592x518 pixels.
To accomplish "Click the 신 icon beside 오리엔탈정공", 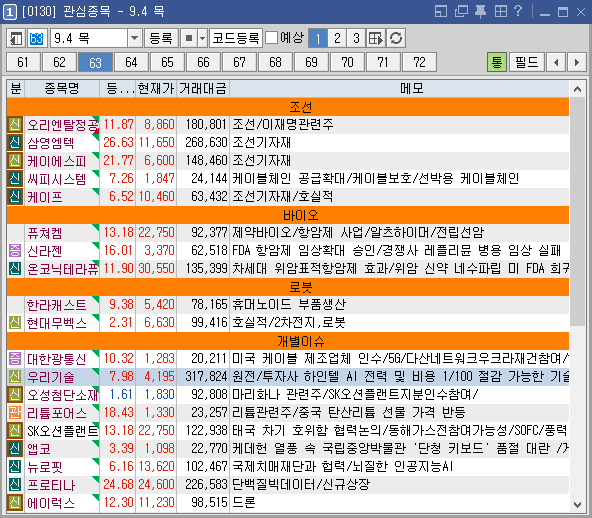I will (15, 125).
